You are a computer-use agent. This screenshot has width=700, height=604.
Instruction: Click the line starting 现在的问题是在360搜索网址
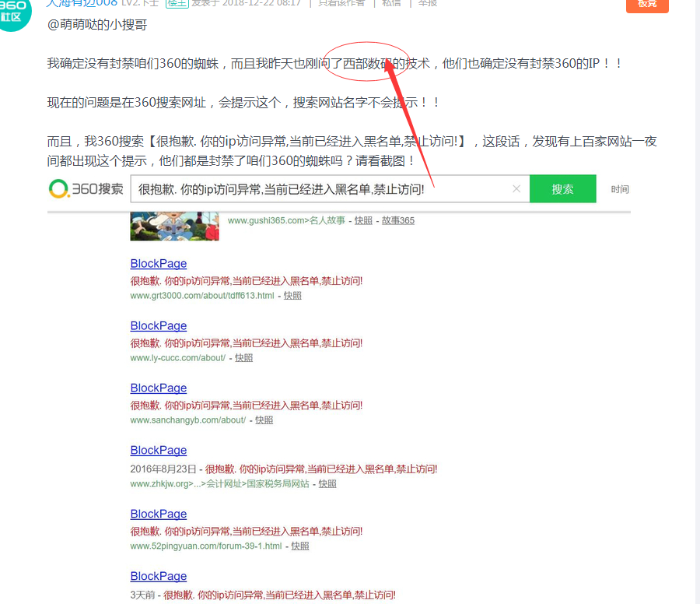[243, 103]
